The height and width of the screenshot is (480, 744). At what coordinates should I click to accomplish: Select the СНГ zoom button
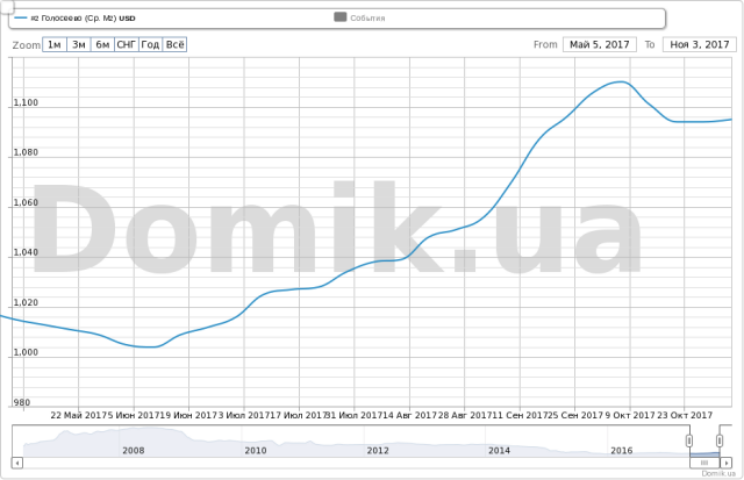127,45
